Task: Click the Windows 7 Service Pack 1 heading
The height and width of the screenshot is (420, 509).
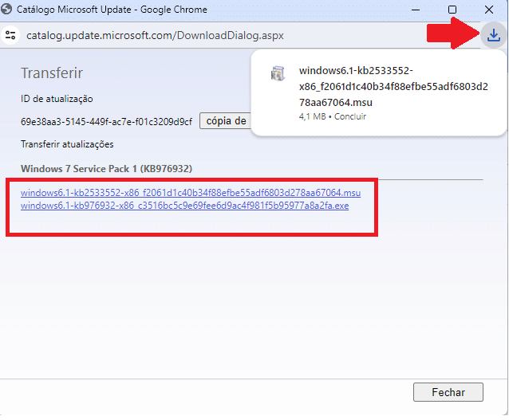Action: [x=106, y=169]
